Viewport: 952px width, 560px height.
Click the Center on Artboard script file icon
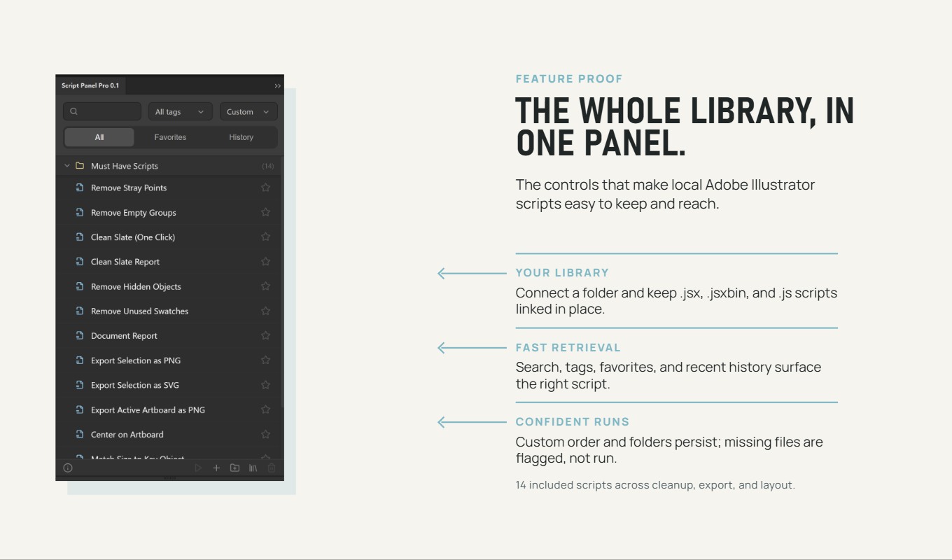click(x=80, y=434)
